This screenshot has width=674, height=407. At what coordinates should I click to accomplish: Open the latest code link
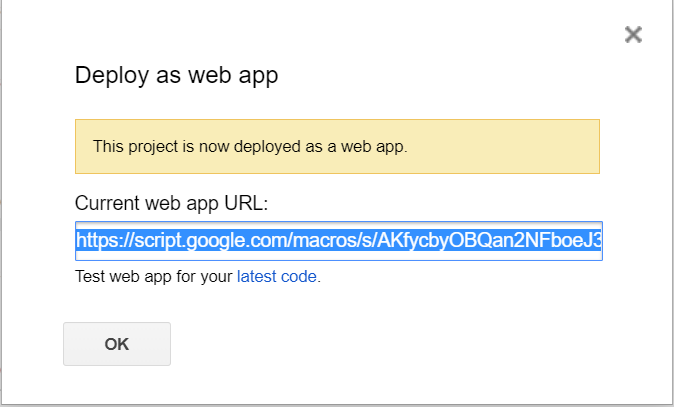click(278, 277)
